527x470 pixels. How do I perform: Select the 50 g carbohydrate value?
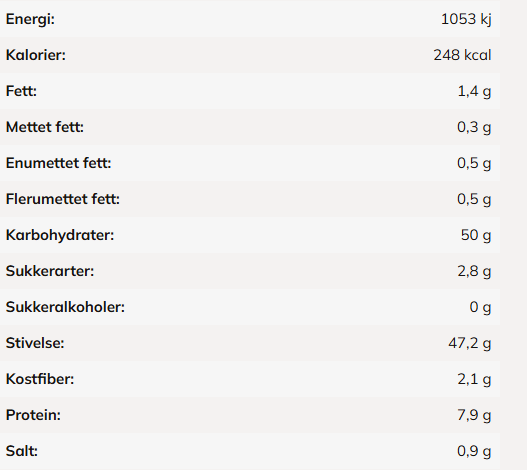pos(476,235)
